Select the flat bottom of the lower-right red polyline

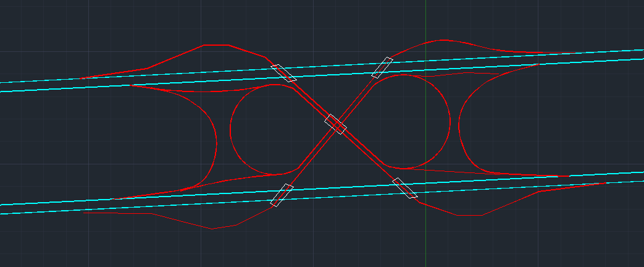pyautogui.click(x=469, y=215)
